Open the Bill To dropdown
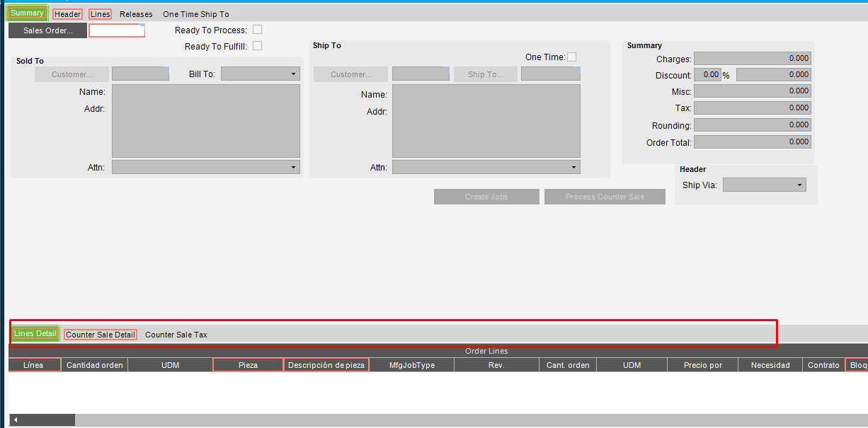 (x=261, y=74)
